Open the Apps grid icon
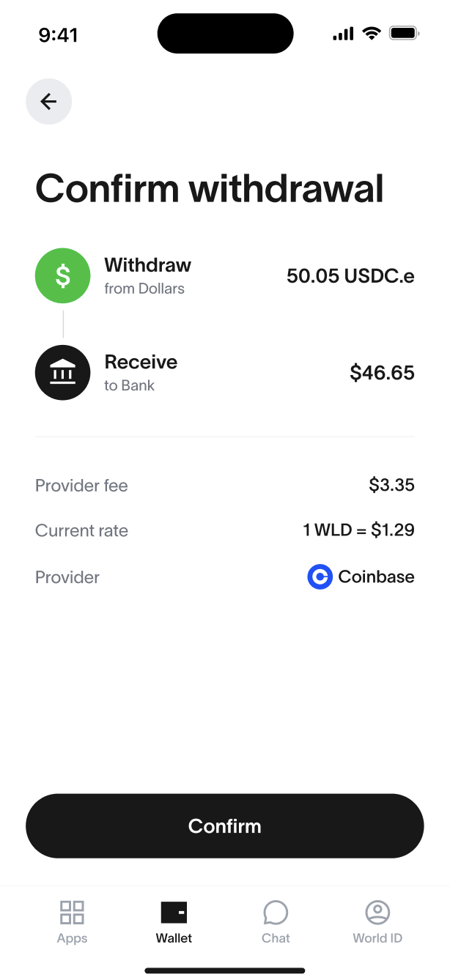The height and width of the screenshot is (980, 450). tap(72, 913)
